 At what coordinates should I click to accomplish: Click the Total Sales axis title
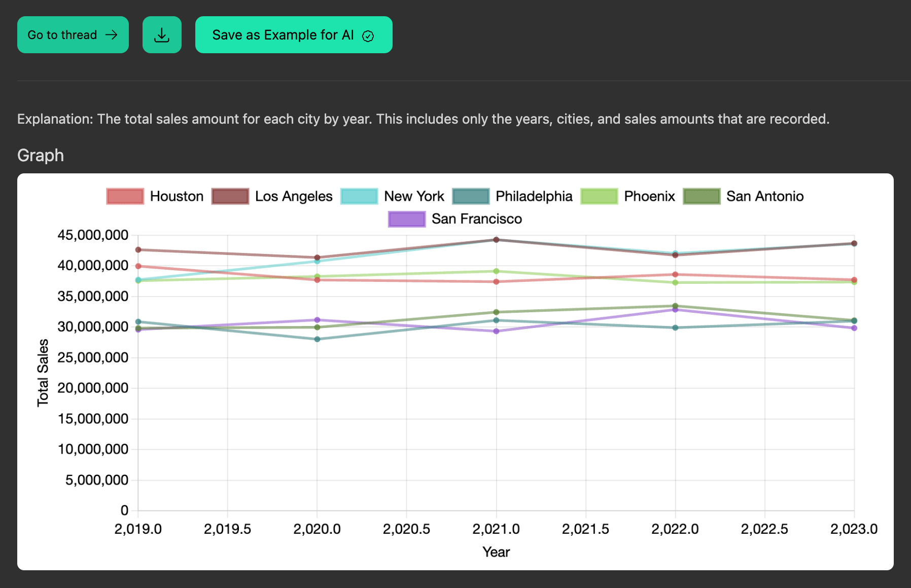pyautogui.click(x=43, y=373)
